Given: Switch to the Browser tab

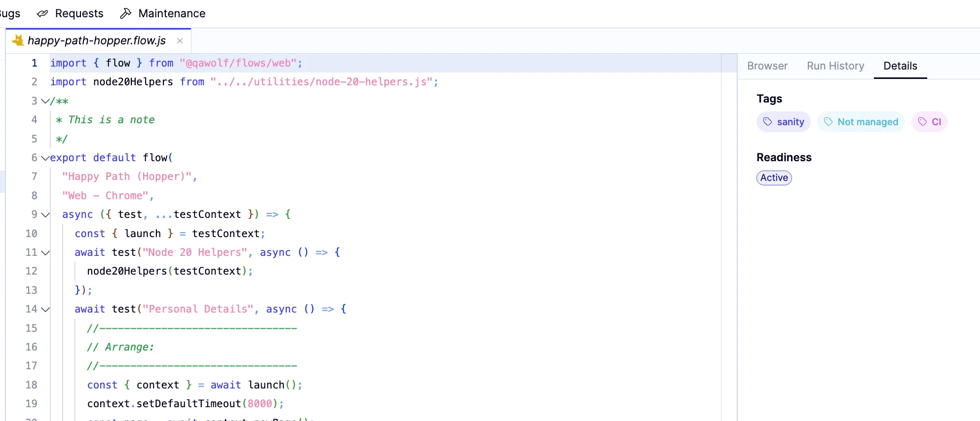Looking at the screenshot, I should (767, 66).
